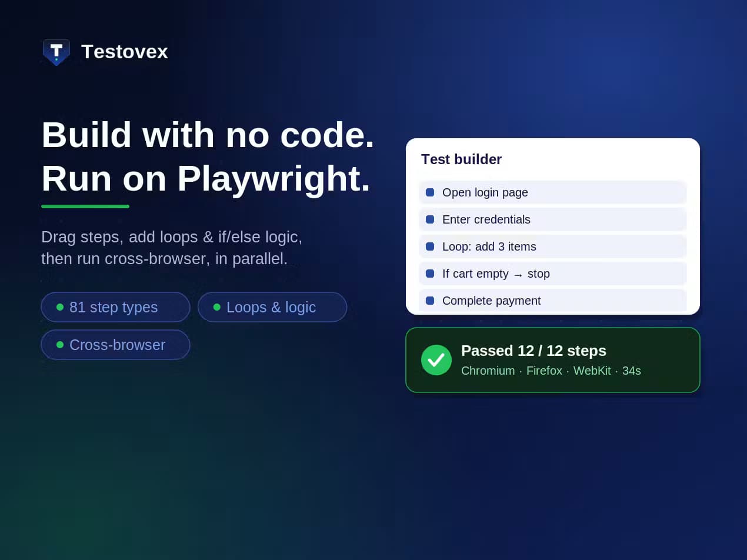Select the Loop: add 3 items step
747x560 pixels.
click(x=552, y=246)
